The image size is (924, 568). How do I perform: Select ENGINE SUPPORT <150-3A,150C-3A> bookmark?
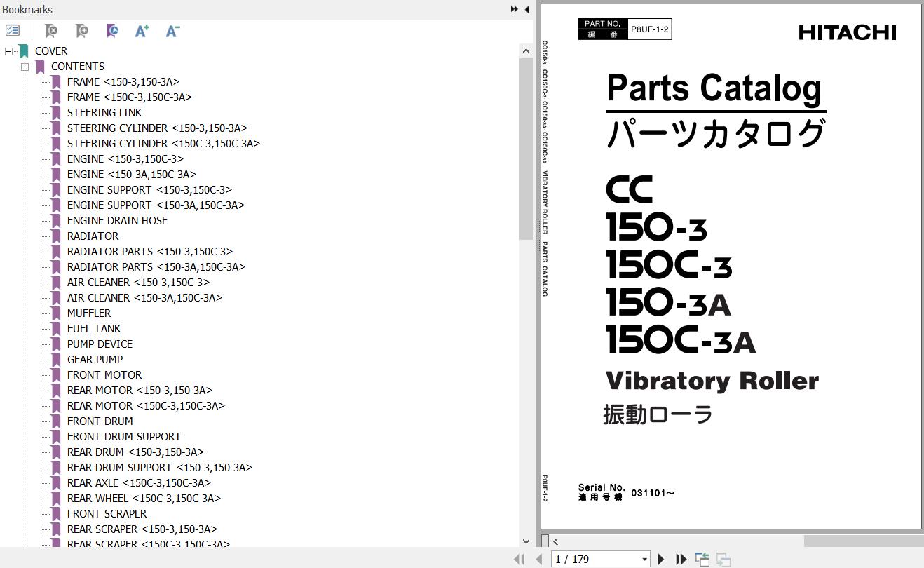point(156,205)
